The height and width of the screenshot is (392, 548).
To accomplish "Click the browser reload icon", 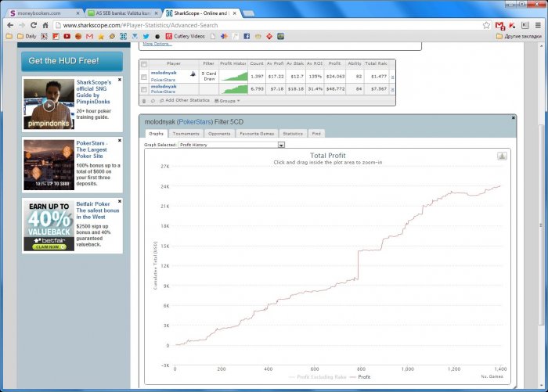I will (34, 25).
